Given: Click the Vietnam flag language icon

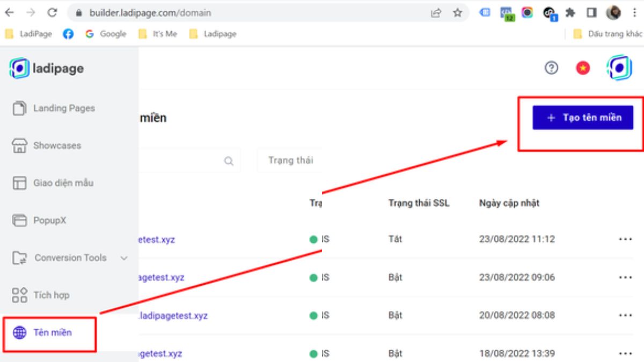Looking at the screenshot, I should click(x=582, y=68).
